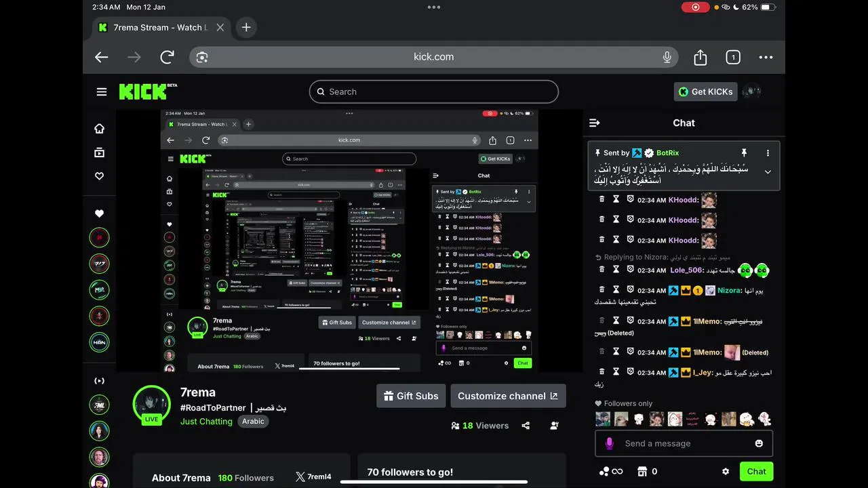Click the Nizora username in chat
The height and width of the screenshot is (488, 868).
coord(730,291)
